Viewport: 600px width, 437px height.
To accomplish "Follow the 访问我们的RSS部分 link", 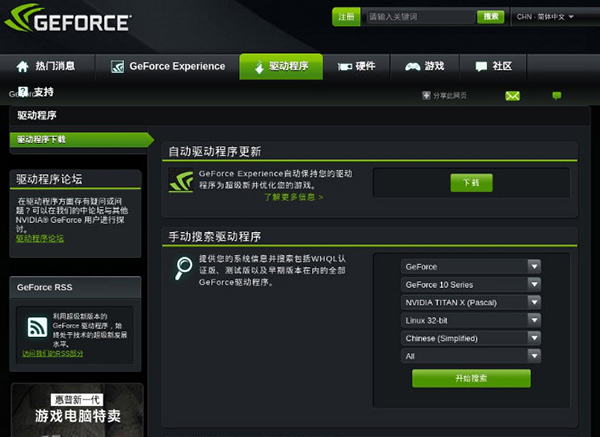I will [x=52, y=354].
